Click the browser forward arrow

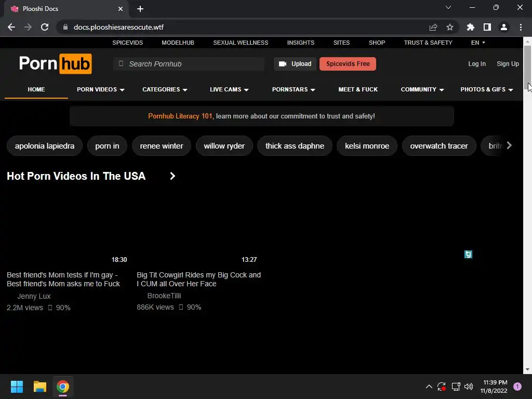coord(28,27)
